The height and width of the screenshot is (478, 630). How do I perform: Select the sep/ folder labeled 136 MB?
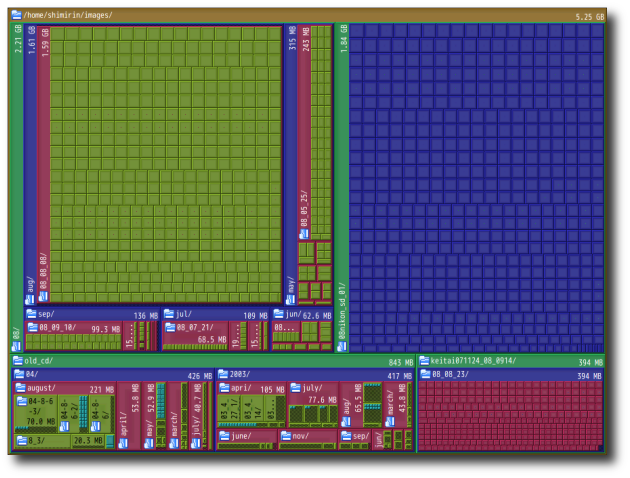coord(90,314)
